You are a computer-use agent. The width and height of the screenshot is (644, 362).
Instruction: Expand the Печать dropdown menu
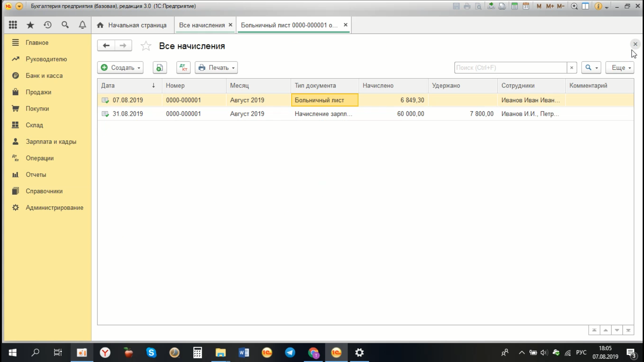216,68
